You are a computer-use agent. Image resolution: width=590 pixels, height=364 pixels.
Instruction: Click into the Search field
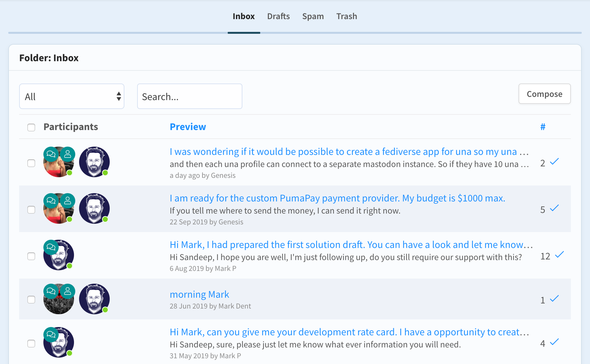pos(190,96)
